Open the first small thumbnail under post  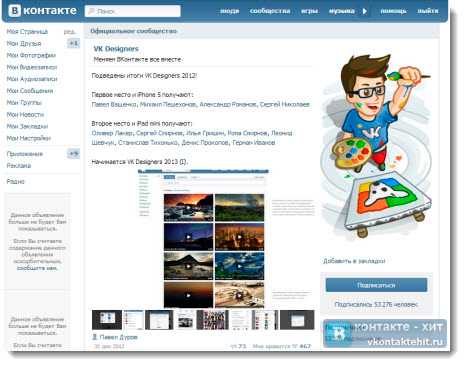coord(107,320)
